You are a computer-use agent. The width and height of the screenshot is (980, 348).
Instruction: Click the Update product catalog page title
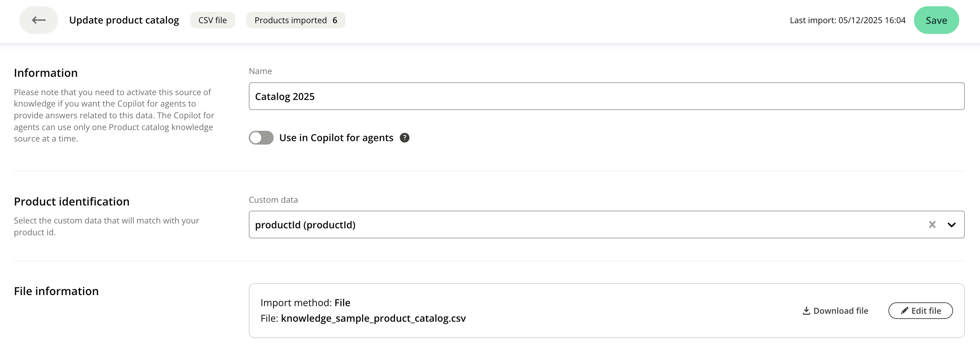[x=124, y=20]
